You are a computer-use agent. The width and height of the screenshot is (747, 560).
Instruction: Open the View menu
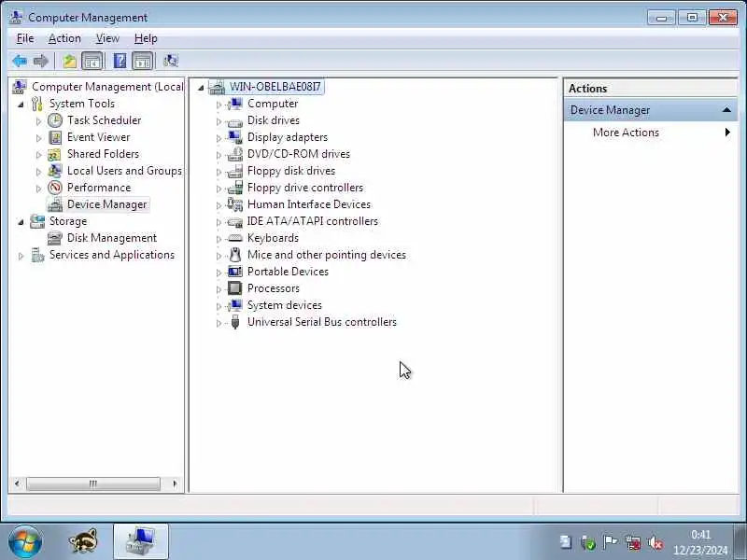pos(107,38)
